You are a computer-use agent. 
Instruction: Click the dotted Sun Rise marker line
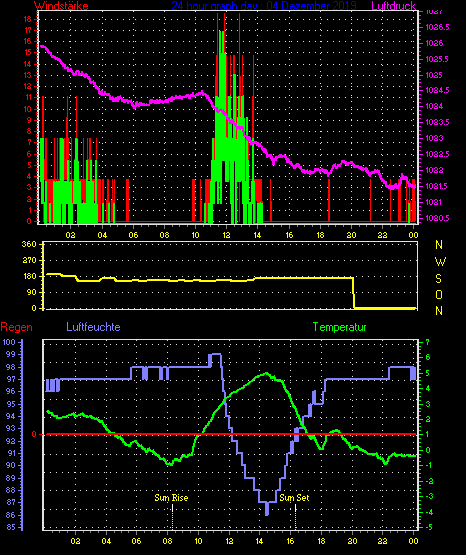coord(172,517)
